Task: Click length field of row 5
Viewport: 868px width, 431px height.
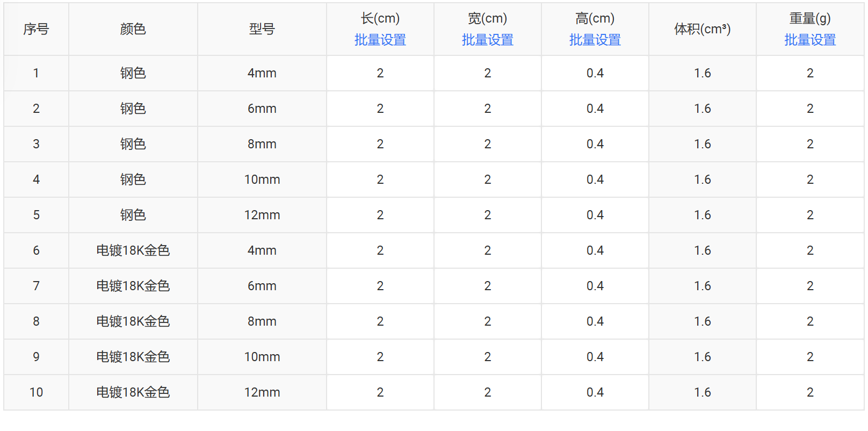Action: click(380, 215)
